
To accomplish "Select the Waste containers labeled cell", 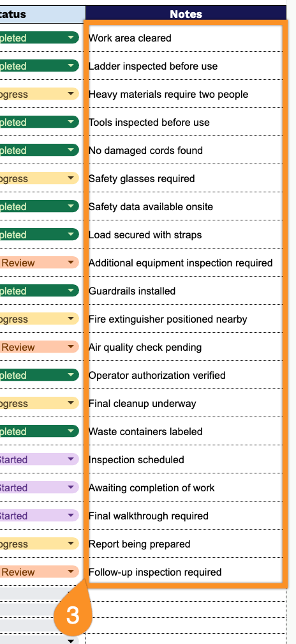I will coord(184,431).
